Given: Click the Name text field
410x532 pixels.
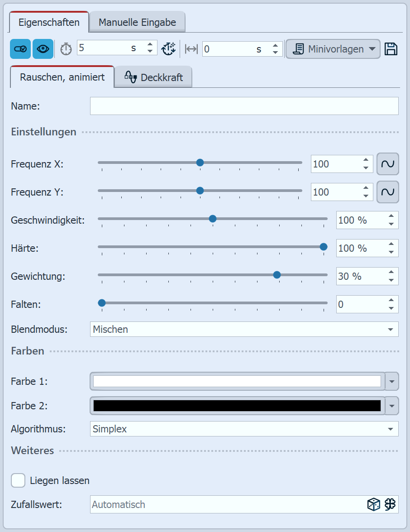Looking at the screenshot, I should coord(244,106).
